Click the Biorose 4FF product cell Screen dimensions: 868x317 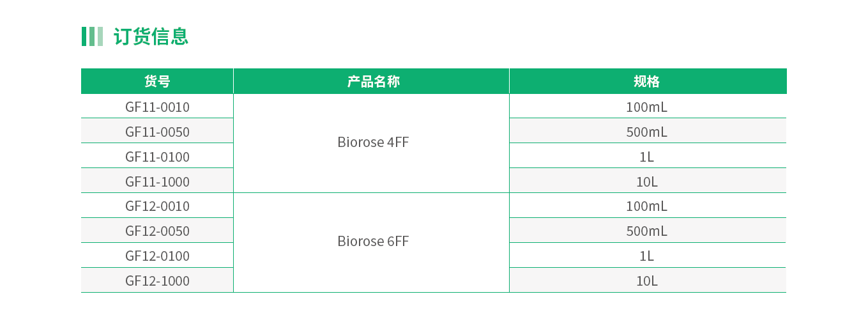(372, 143)
